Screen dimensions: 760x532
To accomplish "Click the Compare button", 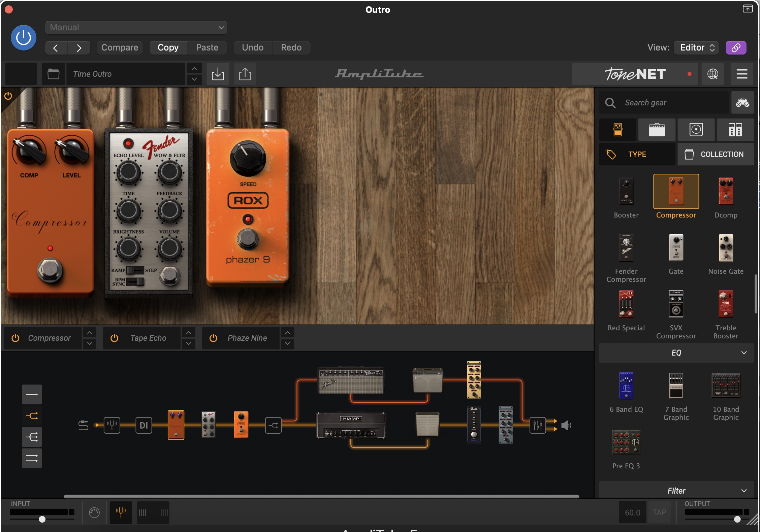I will (120, 47).
